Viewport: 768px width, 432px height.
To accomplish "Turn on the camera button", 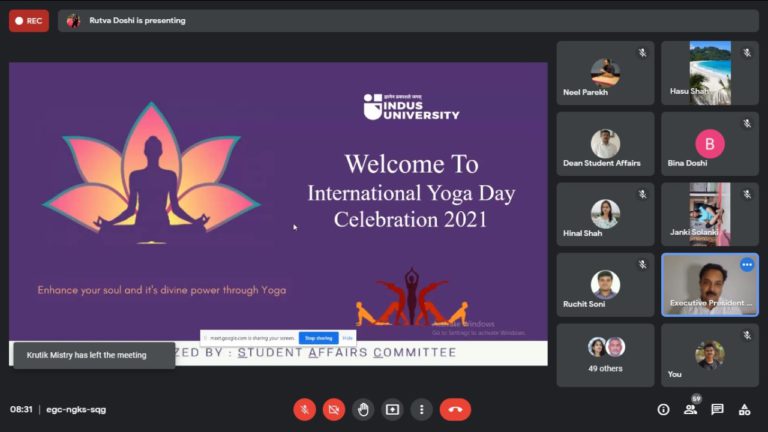I will (334, 409).
